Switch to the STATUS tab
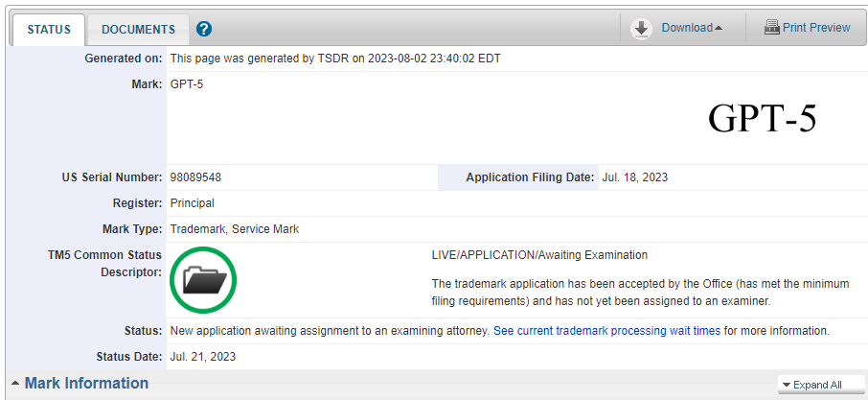Image resolution: width=868 pixels, height=400 pixels. click(49, 30)
